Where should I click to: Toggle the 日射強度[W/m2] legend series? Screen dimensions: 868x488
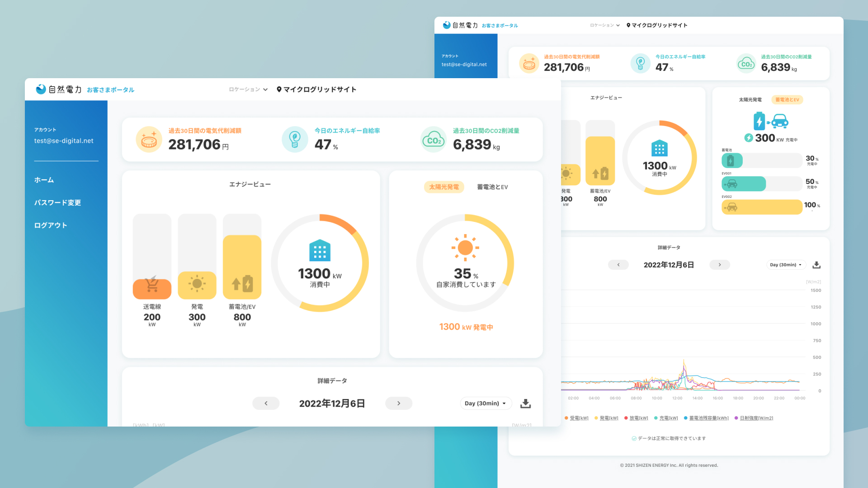pos(756,418)
